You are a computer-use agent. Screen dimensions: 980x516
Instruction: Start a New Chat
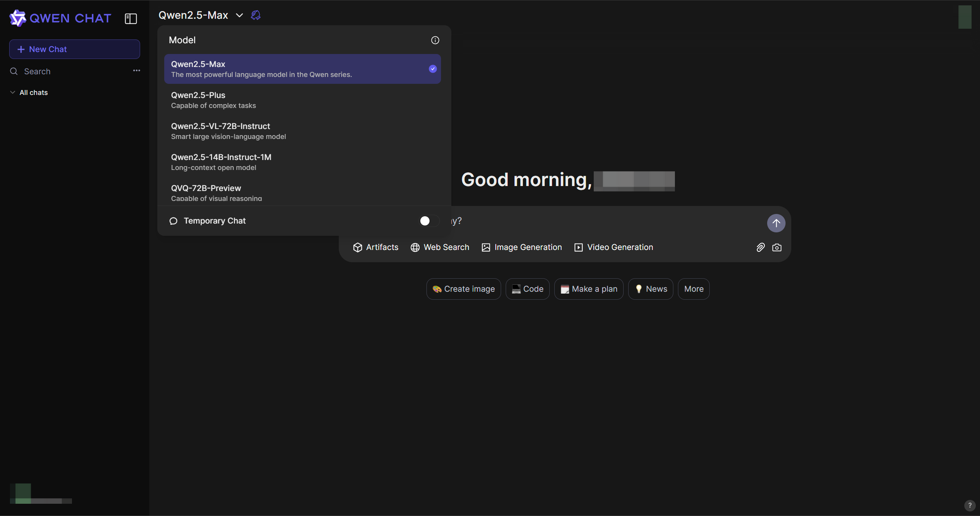coord(75,49)
